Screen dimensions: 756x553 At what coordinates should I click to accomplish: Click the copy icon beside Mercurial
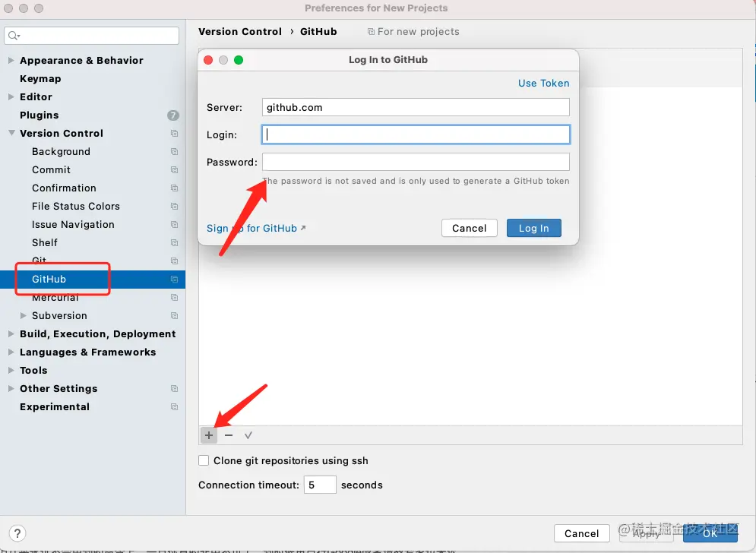[175, 298]
